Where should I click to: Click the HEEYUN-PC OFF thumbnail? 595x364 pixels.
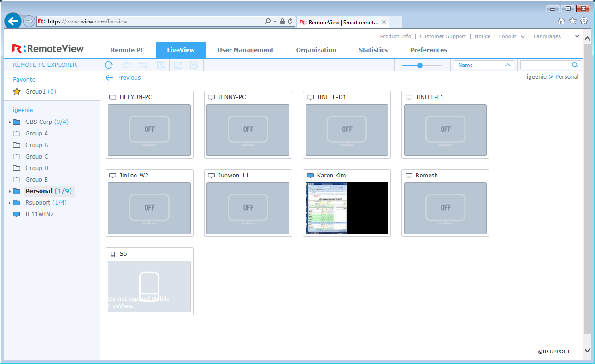point(149,130)
